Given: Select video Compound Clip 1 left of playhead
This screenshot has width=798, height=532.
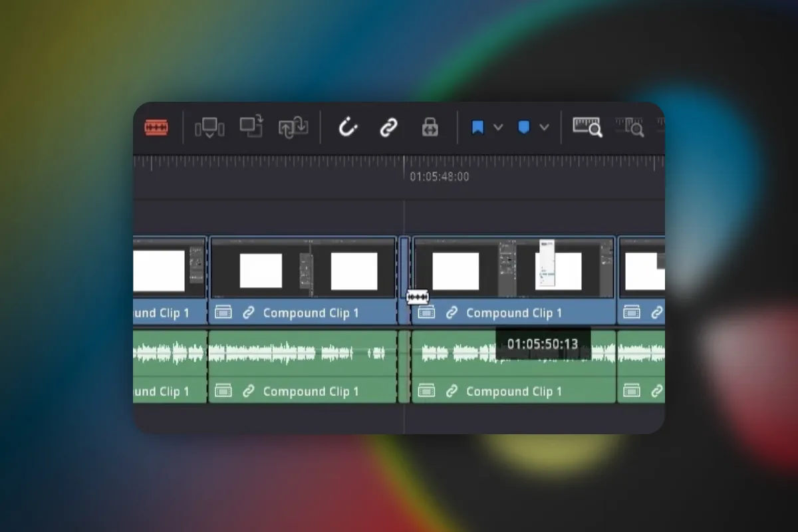Looking at the screenshot, I should 303,281.
